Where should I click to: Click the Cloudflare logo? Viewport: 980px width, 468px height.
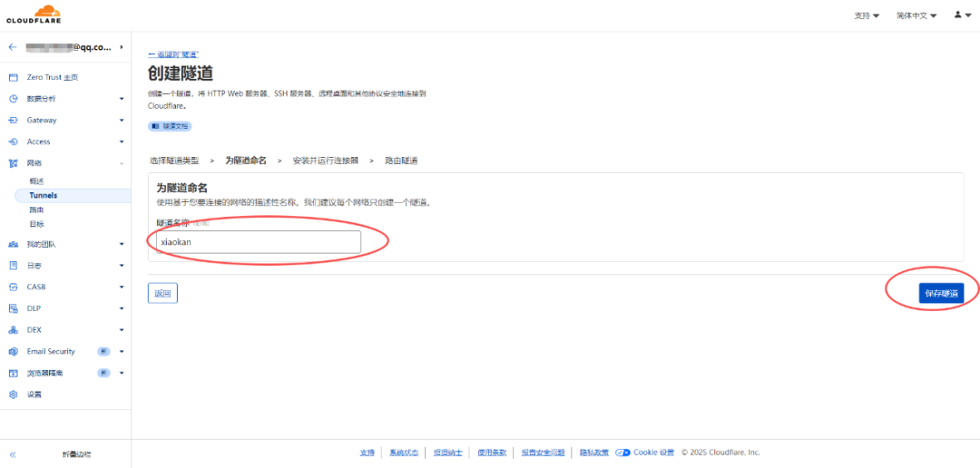[x=34, y=14]
